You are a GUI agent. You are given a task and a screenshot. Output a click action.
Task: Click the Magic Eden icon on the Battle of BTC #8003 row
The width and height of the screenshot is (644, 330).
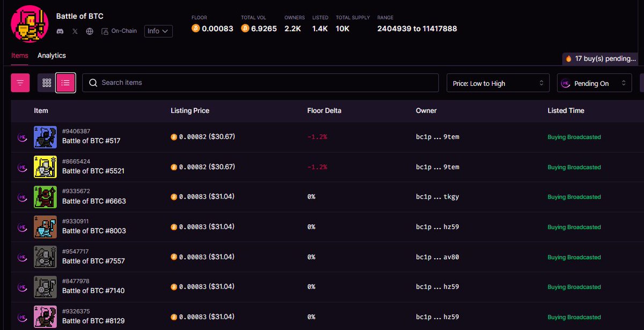22,227
